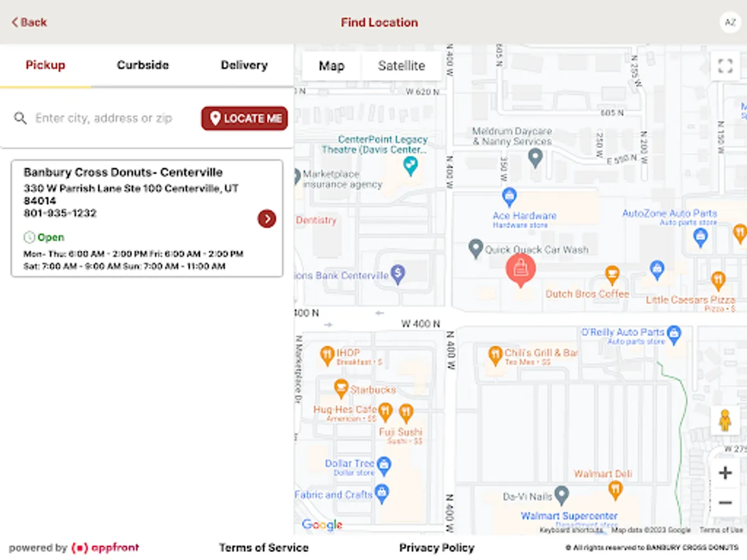The width and height of the screenshot is (747, 560).
Task: Open the Privacy Policy link
Action: pyautogui.click(x=436, y=548)
